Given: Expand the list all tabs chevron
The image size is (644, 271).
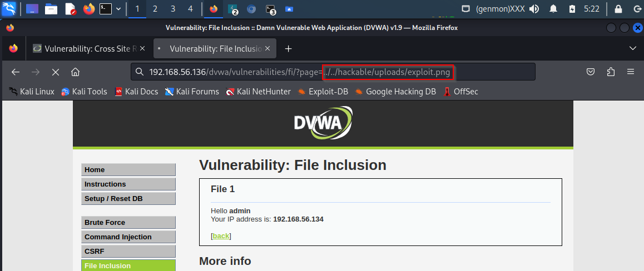Looking at the screenshot, I should (632, 48).
